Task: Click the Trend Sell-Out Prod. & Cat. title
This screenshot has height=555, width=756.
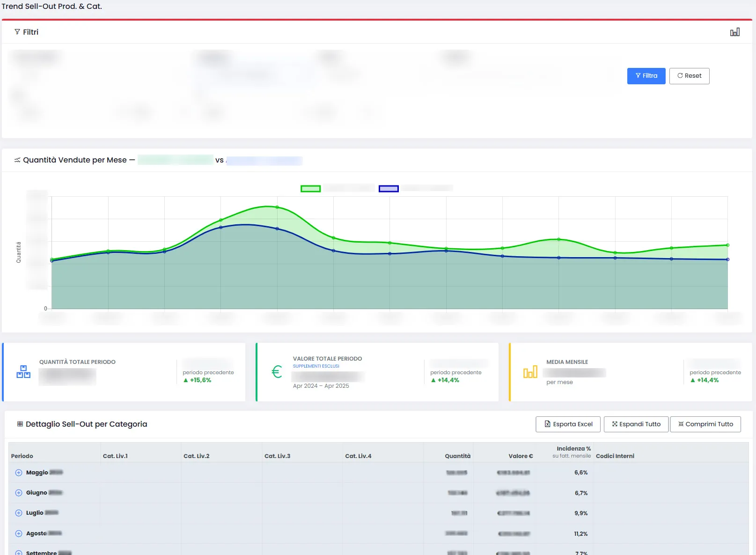Action: [x=51, y=7]
